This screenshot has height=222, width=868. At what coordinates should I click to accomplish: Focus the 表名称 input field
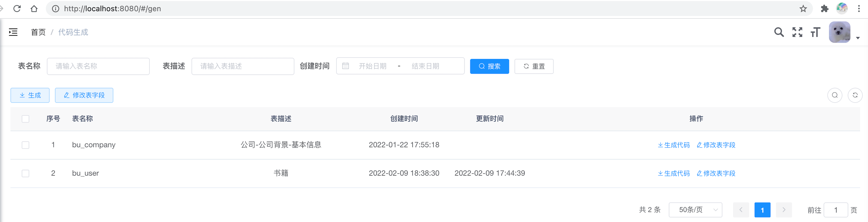click(98, 66)
